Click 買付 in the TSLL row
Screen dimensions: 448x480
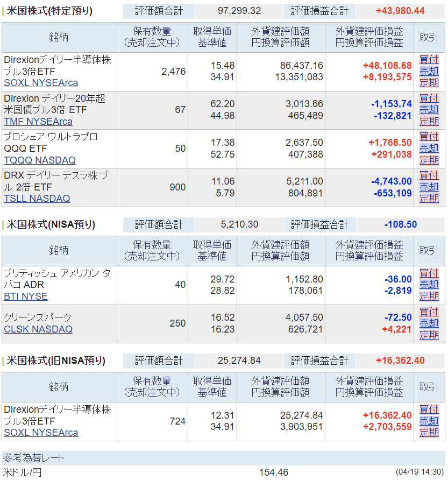[429, 175]
